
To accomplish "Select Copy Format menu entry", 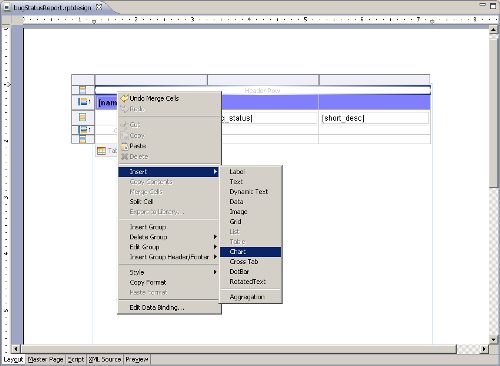I will 169,282.
